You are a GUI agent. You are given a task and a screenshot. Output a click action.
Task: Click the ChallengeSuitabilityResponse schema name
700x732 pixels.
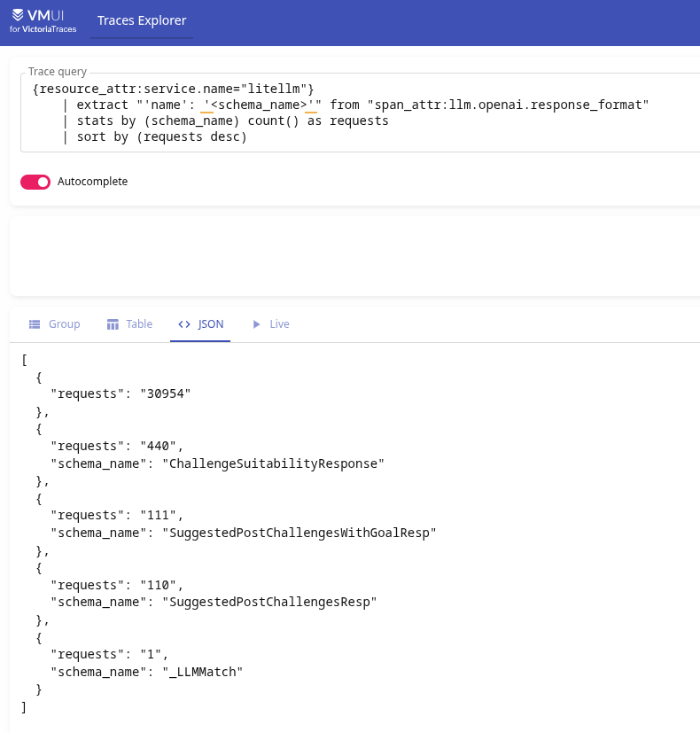pos(274,463)
